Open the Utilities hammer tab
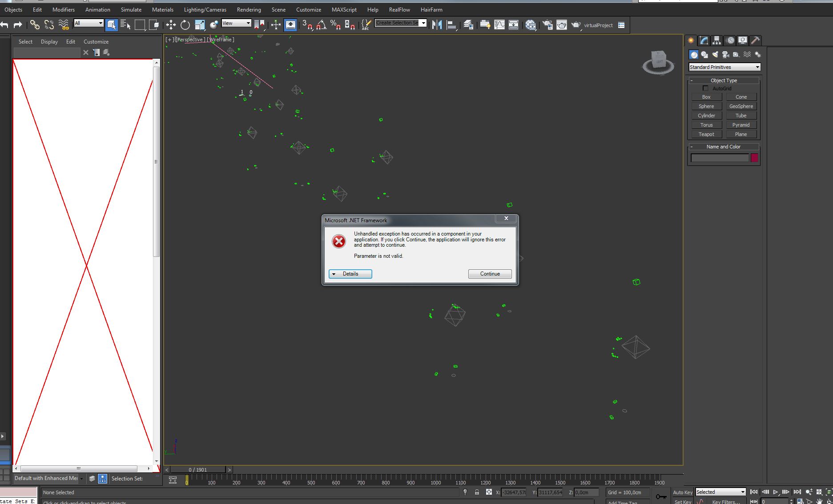 coord(755,40)
